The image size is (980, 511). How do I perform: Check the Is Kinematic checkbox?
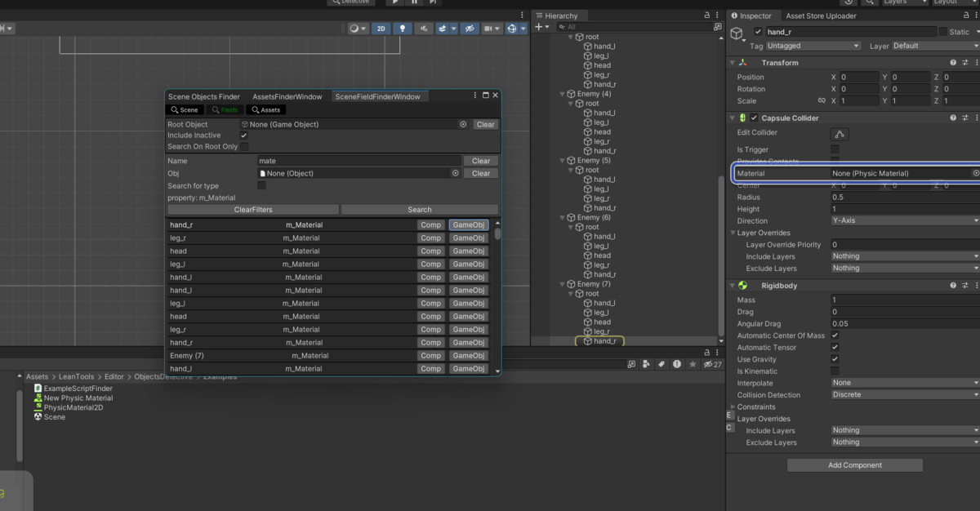click(835, 371)
